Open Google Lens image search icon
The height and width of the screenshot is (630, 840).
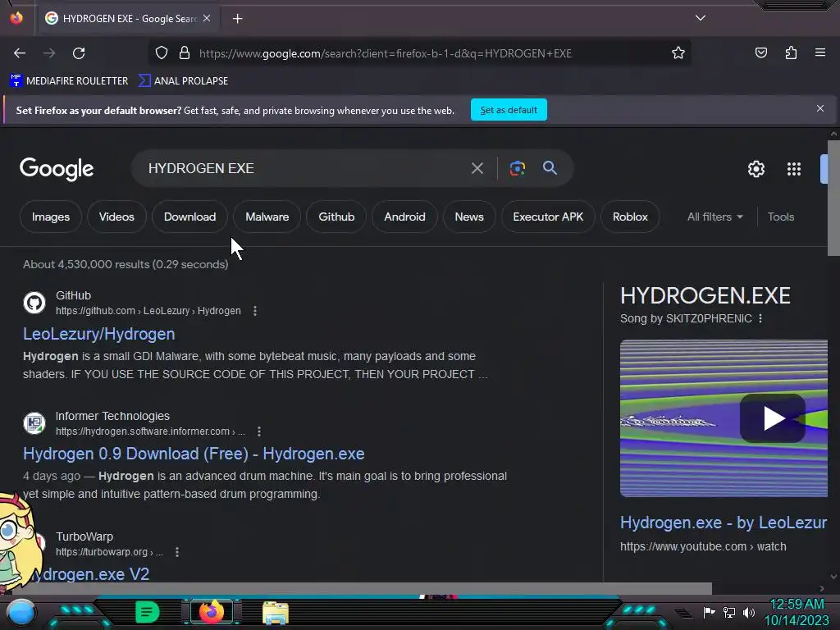coord(517,168)
